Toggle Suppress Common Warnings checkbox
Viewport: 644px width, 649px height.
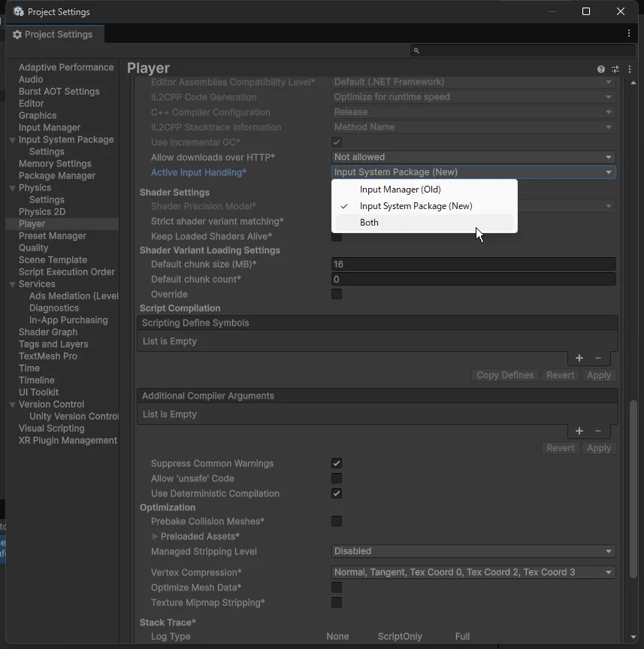point(337,464)
